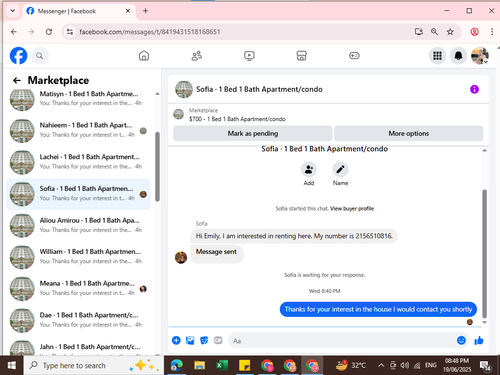Bookmark this page with the star

[x=450, y=32]
